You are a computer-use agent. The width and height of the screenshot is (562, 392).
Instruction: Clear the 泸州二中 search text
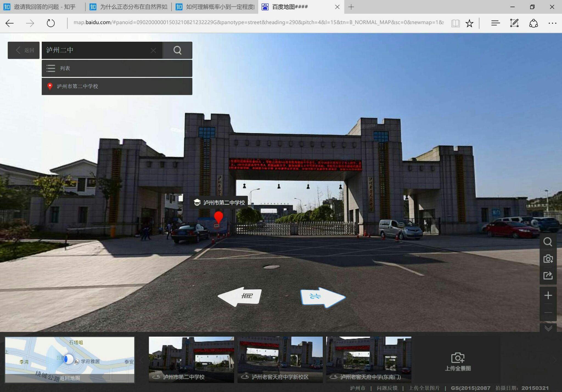pyautogui.click(x=153, y=50)
